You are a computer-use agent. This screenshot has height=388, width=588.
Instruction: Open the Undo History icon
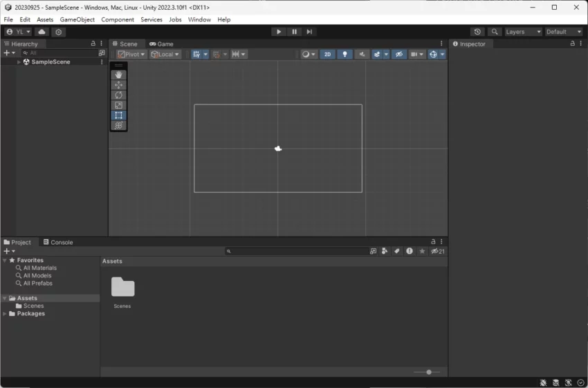pyautogui.click(x=477, y=32)
